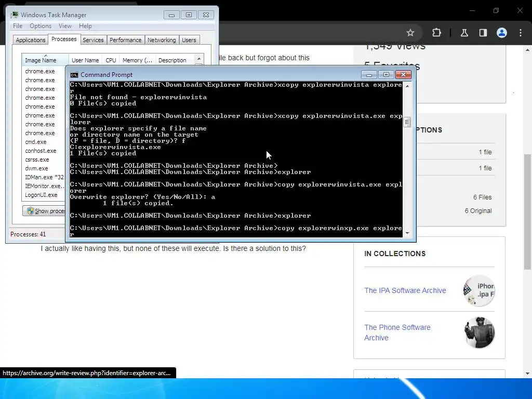Click Command Prompt scrollbar thumb

[407, 122]
